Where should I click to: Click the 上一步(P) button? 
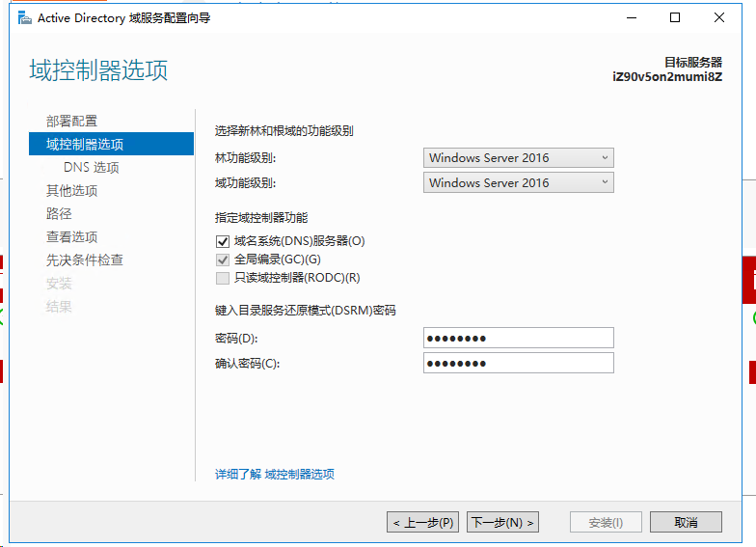[x=422, y=523]
